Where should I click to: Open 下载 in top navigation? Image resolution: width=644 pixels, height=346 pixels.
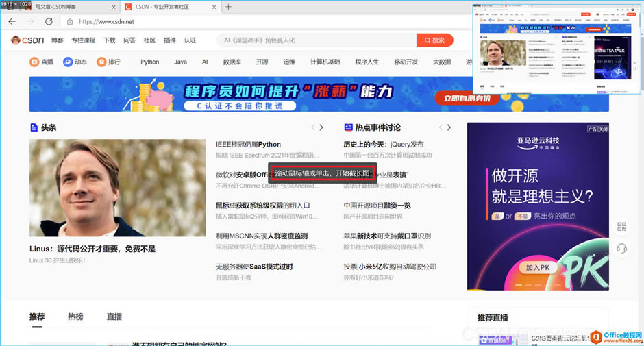109,40
